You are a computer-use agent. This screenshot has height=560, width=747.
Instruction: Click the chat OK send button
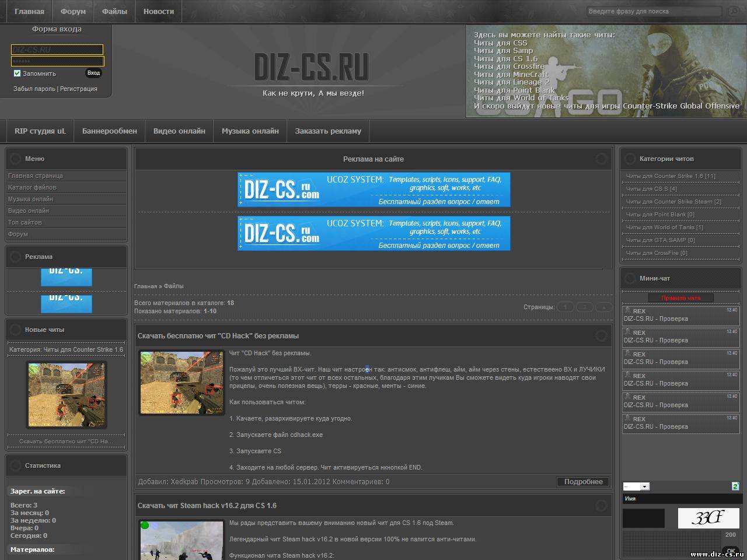[731, 551]
